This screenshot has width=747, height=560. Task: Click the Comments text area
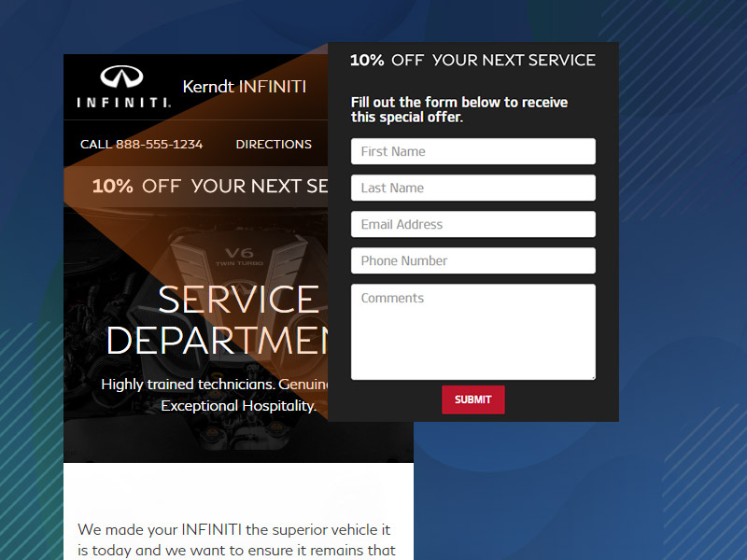[x=473, y=332]
